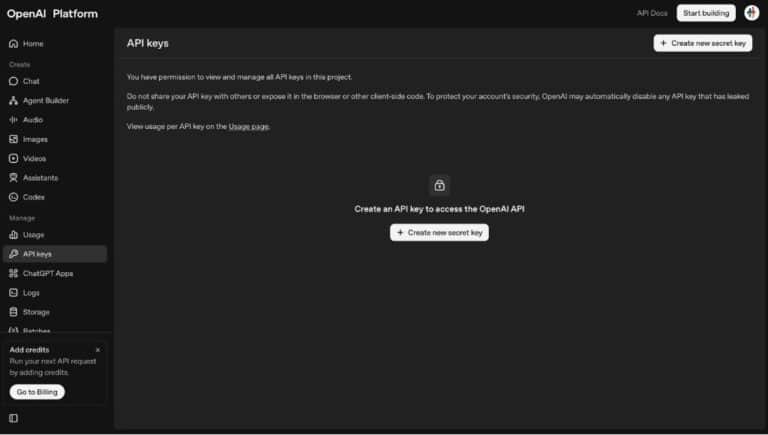The height and width of the screenshot is (435, 768).
Task: Open the Codex menu label
Action: point(34,197)
